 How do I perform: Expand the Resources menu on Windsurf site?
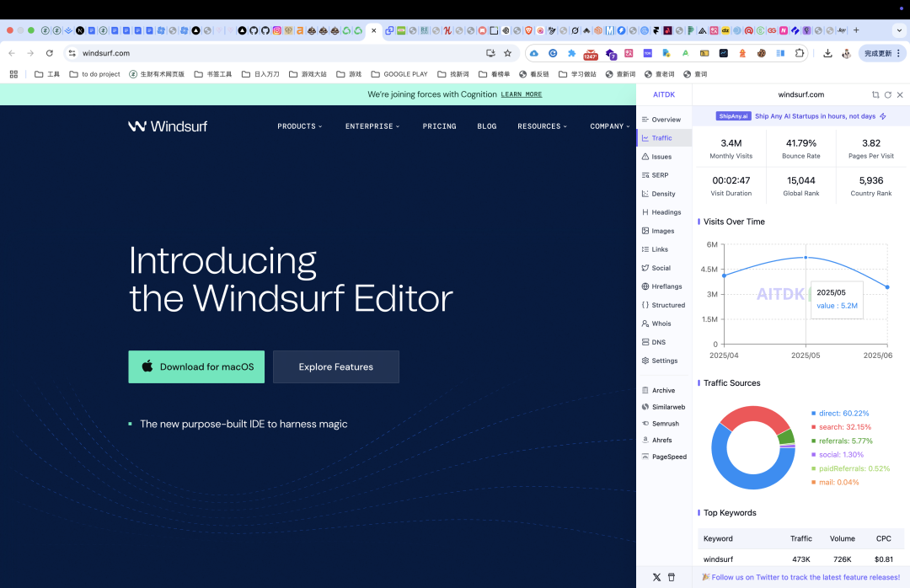[542, 126]
